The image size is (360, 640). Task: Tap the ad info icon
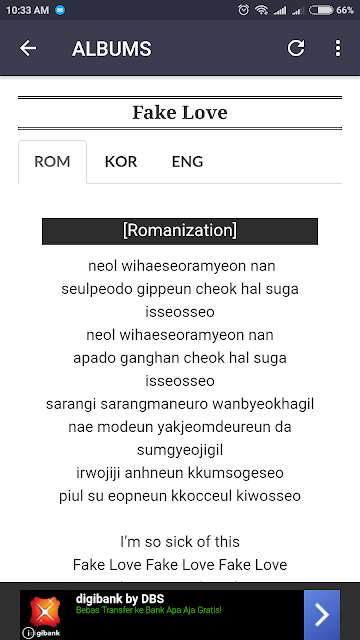[28, 633]
